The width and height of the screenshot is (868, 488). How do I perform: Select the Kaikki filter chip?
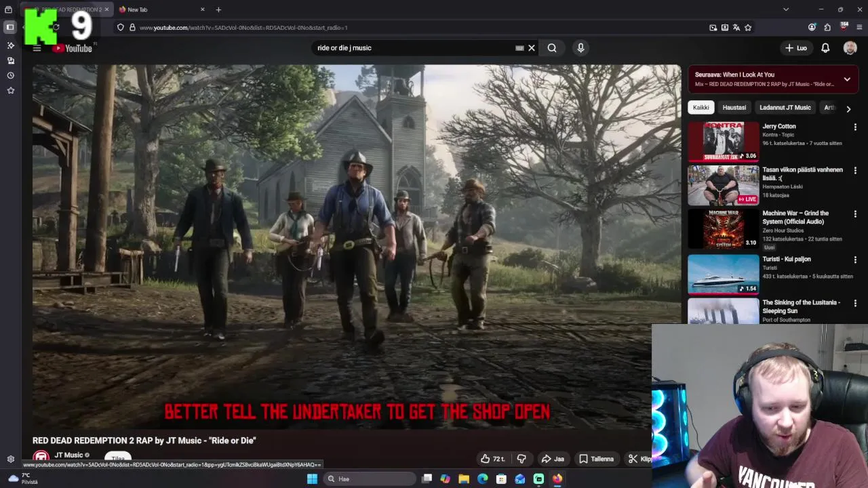point(701,107)
